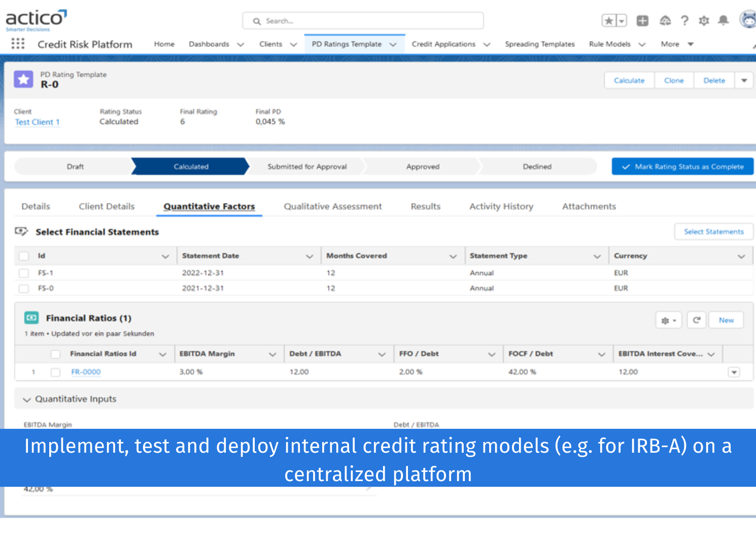
Task: Open the Test Client 1 record link
Action: (x=37, y=122)
